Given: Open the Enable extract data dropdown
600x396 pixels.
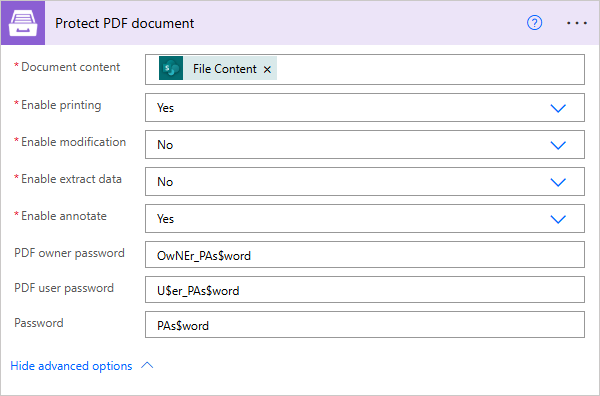Looking at the screenshot, I should click(365, 182).
